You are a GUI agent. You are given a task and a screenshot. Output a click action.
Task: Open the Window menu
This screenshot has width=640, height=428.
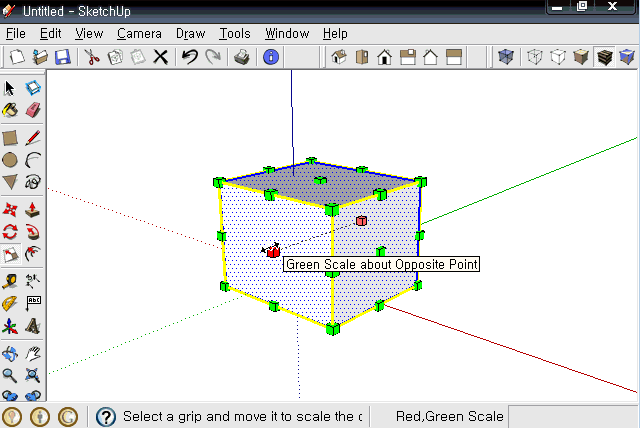pos(287,33)
